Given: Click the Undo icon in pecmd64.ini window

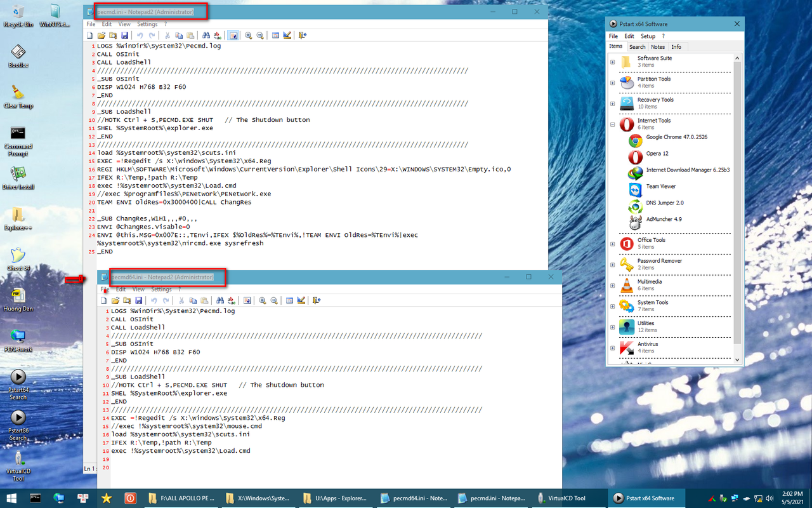Looking at the screenshot, I should point(154,300).
